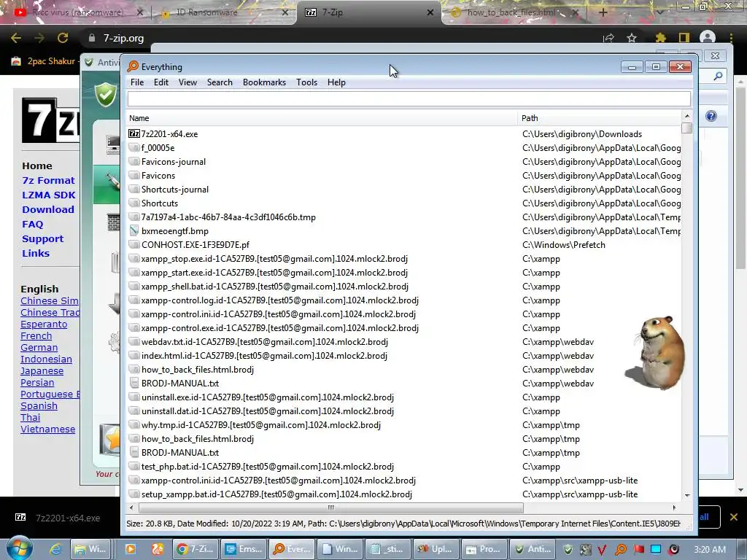This screenshot has height=560, width=747.
Task: Open the Edit menu in Everything
Action: [x=161, y=82]
